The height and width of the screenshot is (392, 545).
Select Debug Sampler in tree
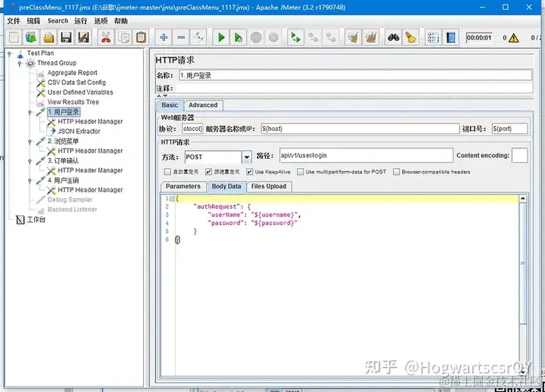(x=70, y=200)
